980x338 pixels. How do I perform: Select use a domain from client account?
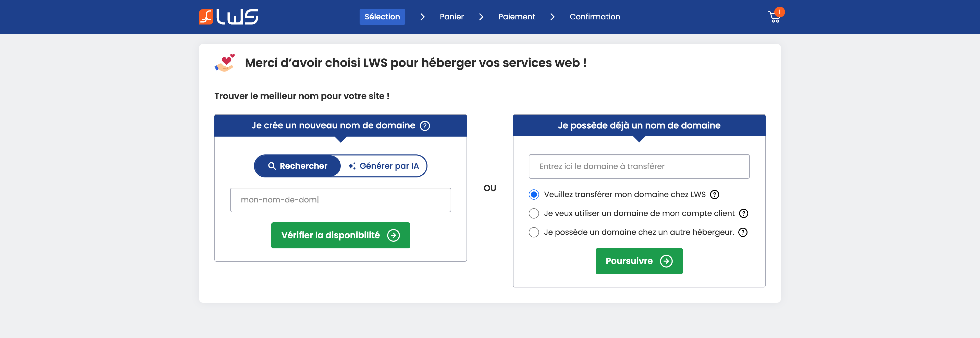(x=534, y=213)
